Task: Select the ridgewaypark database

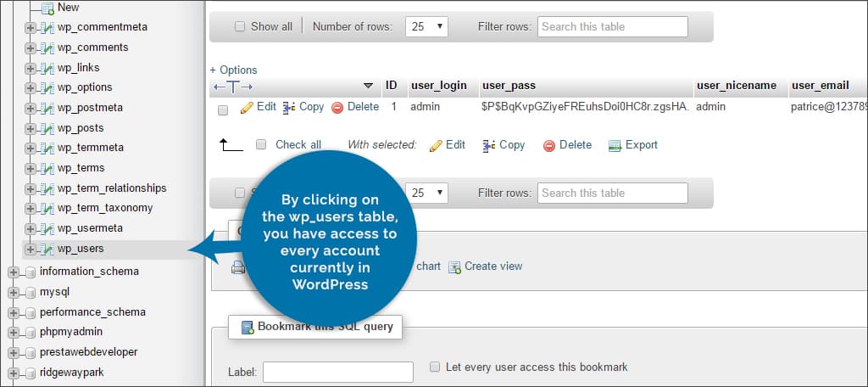Action: tap(71, 372)
